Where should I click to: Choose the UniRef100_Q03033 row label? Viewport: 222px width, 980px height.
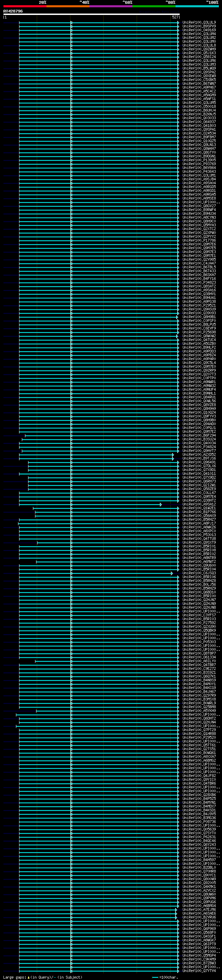[x=199, y=118]
